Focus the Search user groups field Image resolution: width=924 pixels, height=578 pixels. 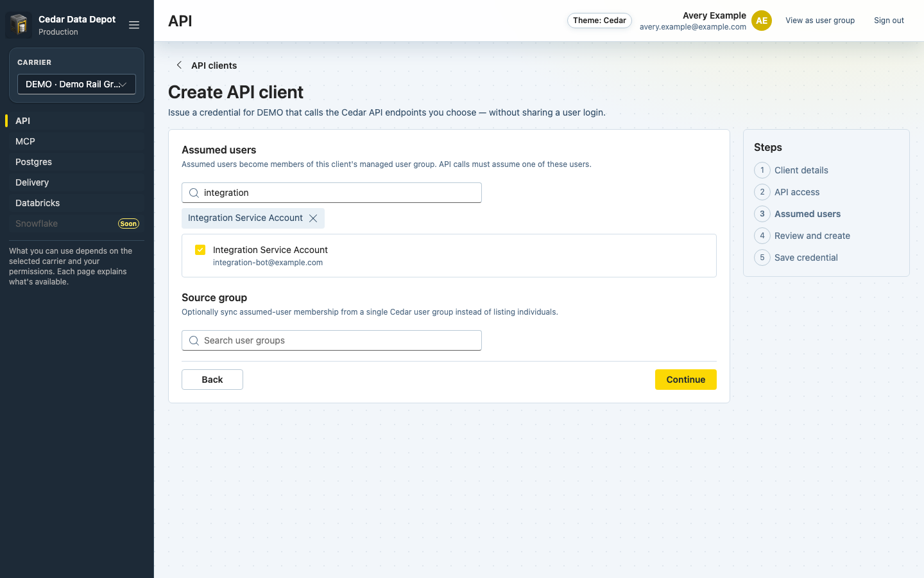332,340
